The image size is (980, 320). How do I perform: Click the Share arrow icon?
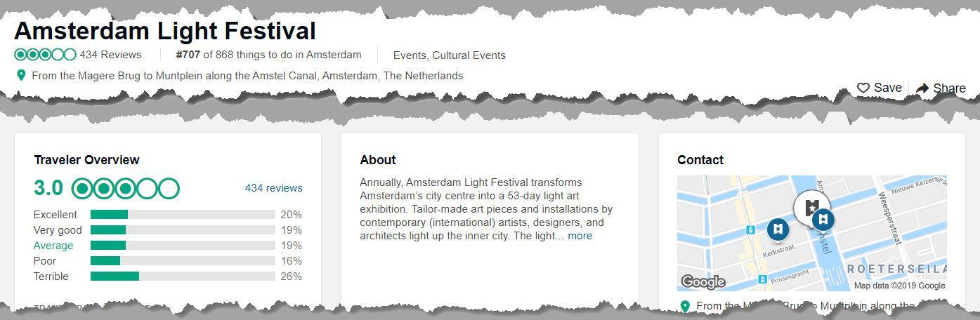click(922, 88)
